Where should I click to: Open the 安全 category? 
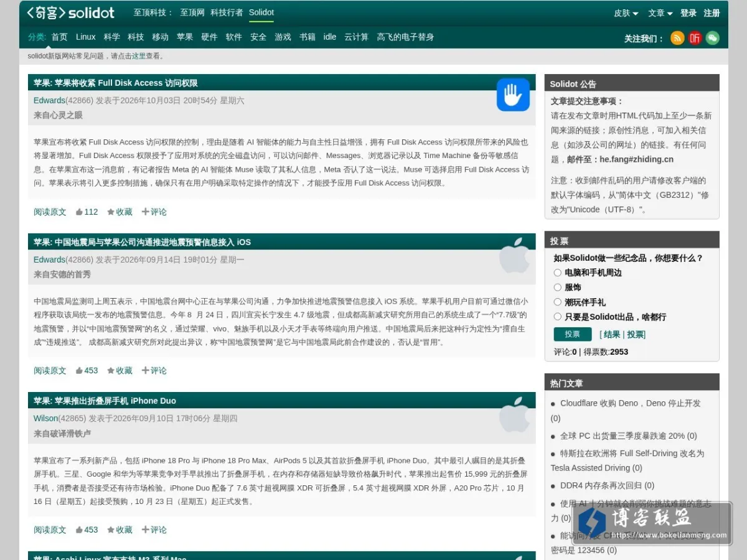click(258, 37)
